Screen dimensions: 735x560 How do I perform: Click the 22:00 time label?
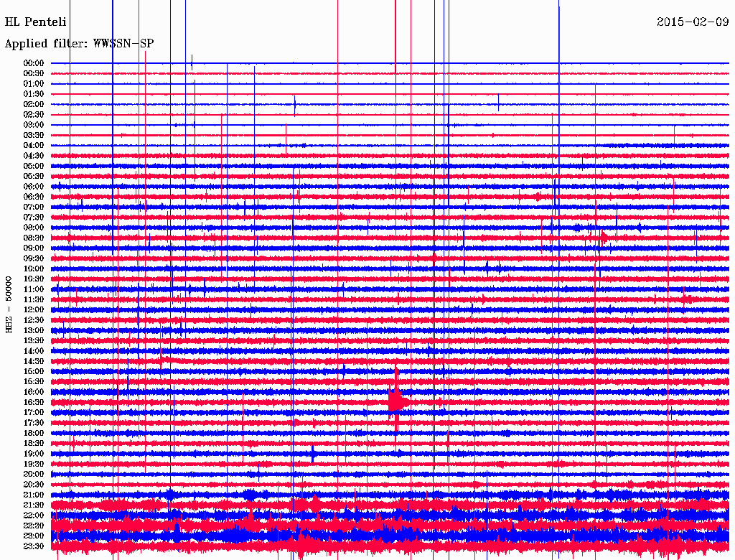click(x=33, y=515)
